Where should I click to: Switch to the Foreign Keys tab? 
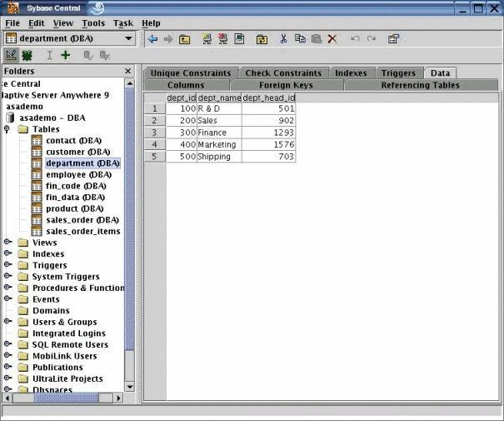pos(286,85)
